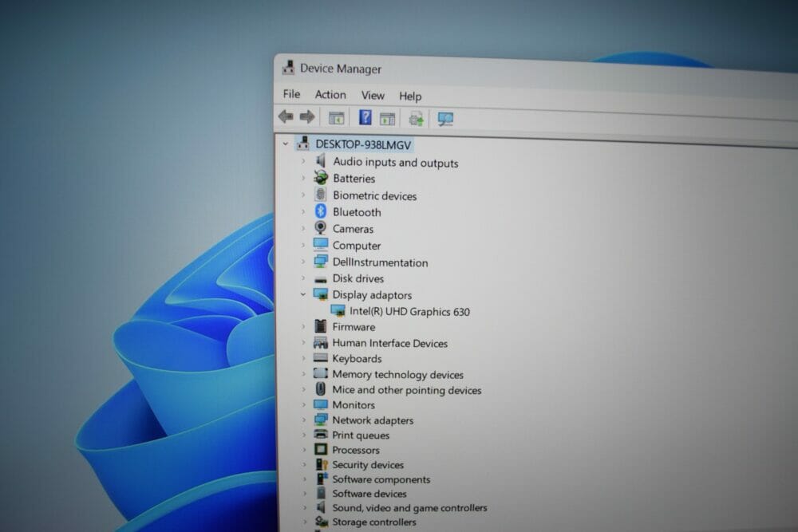This screenshot has width=798, height=532.
Task: Click the Back arrow toolbar icon
Action: (286, 116)
